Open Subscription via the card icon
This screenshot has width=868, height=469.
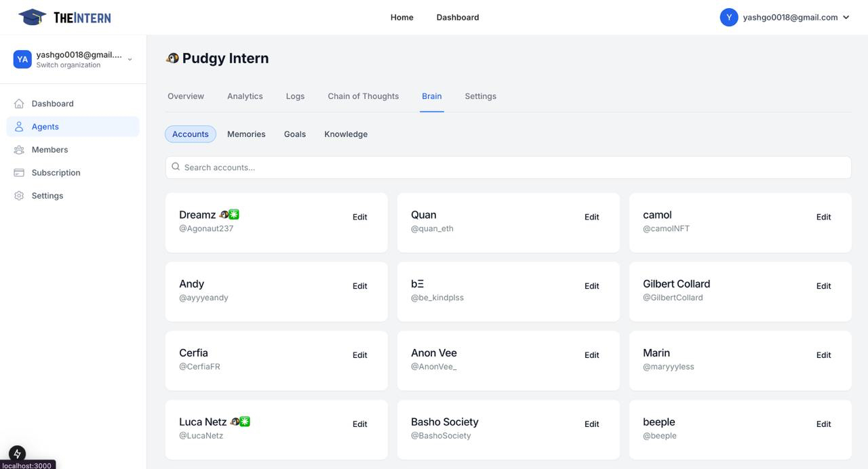coord(19,172)
